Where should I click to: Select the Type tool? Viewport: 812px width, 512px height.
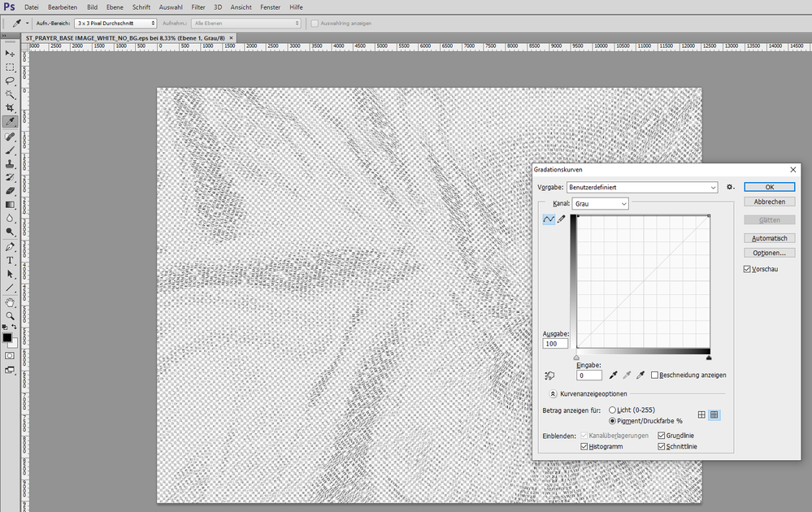(x=10, y=260)
